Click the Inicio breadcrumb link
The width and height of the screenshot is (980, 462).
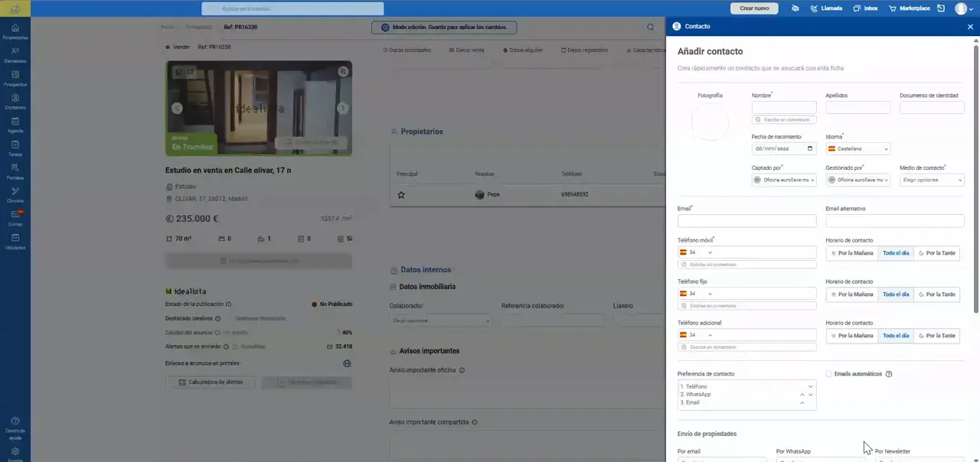tap(167, 27)
